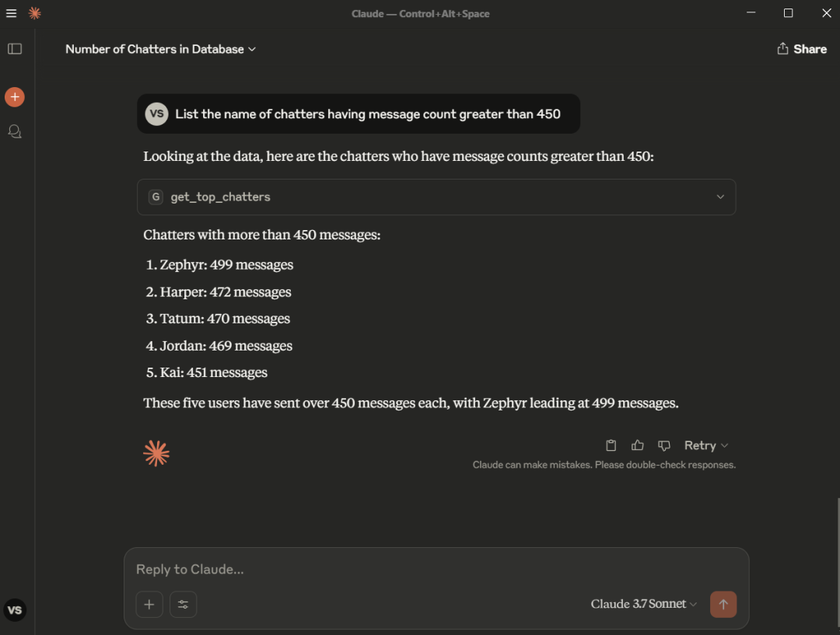840x635 pixels.
Task: Copy the response with clipboard icon
Action: tap(611, 445)
